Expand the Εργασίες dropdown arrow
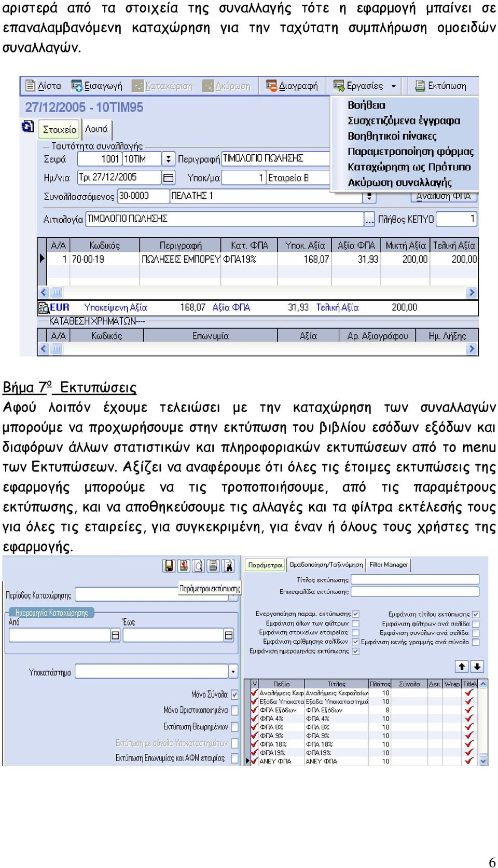498x868 pixels. tap(393, 86)
